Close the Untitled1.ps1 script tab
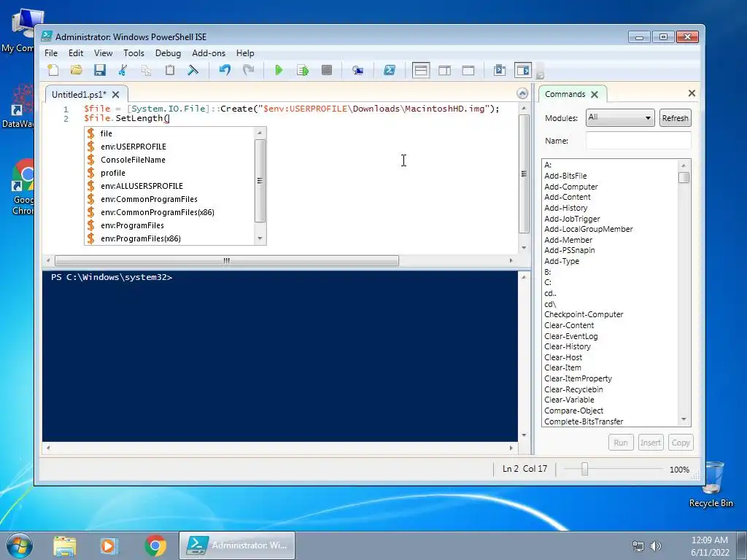747x560 pixels. click(x=116, y=95)
